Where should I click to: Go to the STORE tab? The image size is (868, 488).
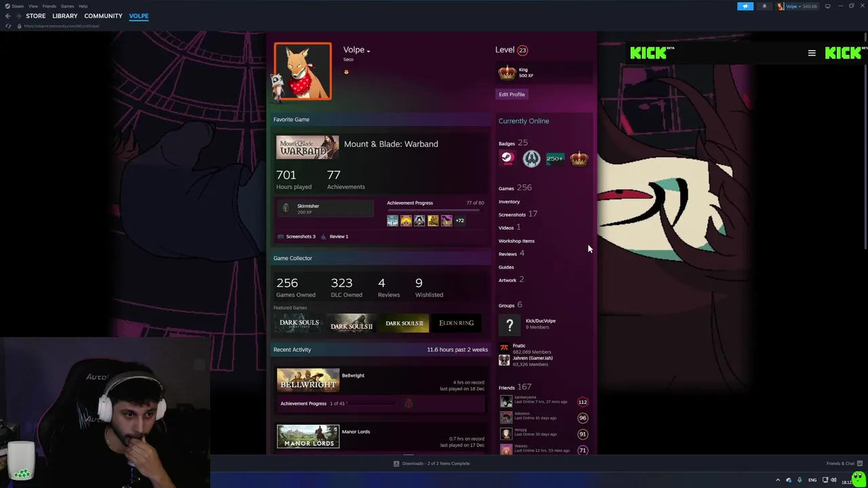pos(36,16)
